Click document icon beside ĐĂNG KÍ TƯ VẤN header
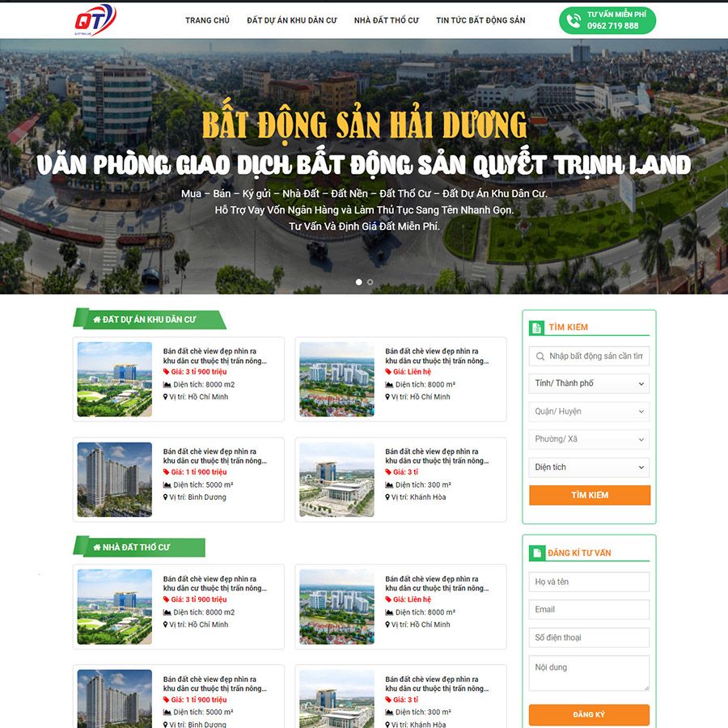The image size is (728, 728). pyautogui.click(x=535, y=552)
